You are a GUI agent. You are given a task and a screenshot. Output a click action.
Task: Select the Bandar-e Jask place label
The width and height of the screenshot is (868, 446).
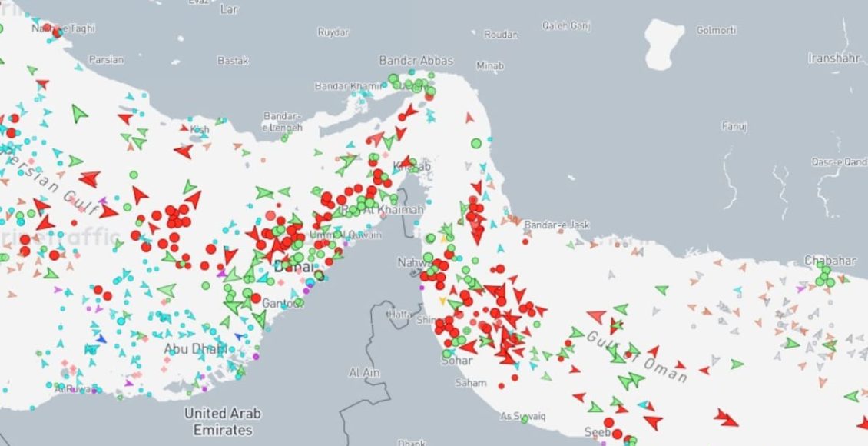557,225
